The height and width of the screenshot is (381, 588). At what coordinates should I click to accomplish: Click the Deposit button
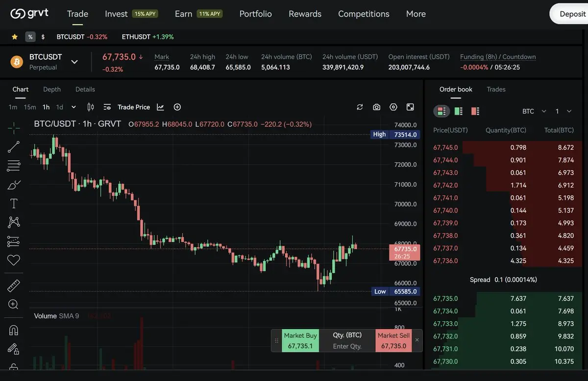coord(569,14)
